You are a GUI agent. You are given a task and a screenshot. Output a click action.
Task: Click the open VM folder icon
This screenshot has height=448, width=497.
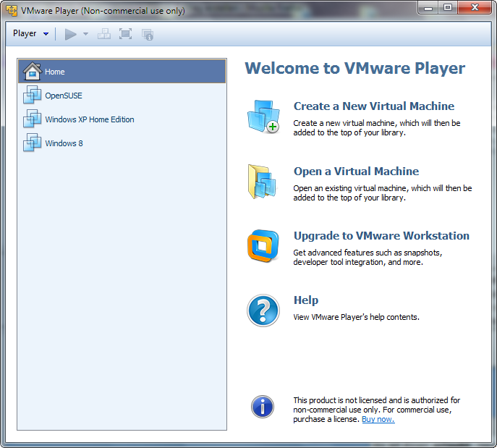(x=262, y=182)
